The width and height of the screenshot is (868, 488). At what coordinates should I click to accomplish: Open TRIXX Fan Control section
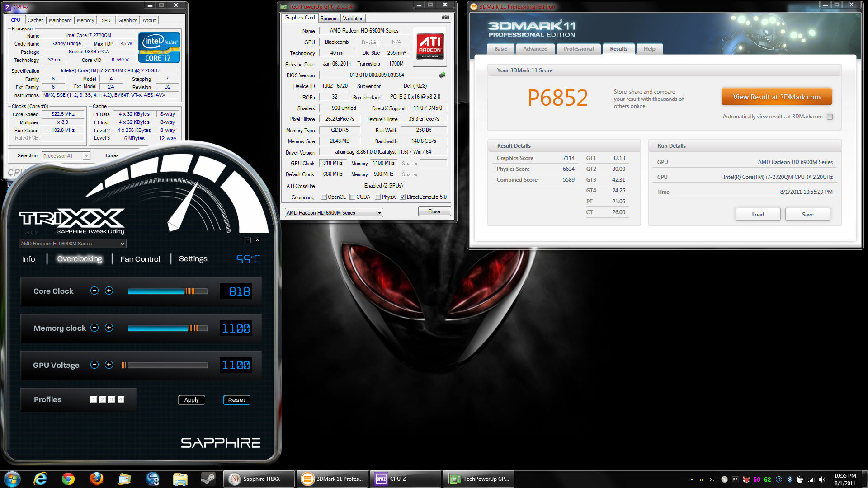point(140,259)
